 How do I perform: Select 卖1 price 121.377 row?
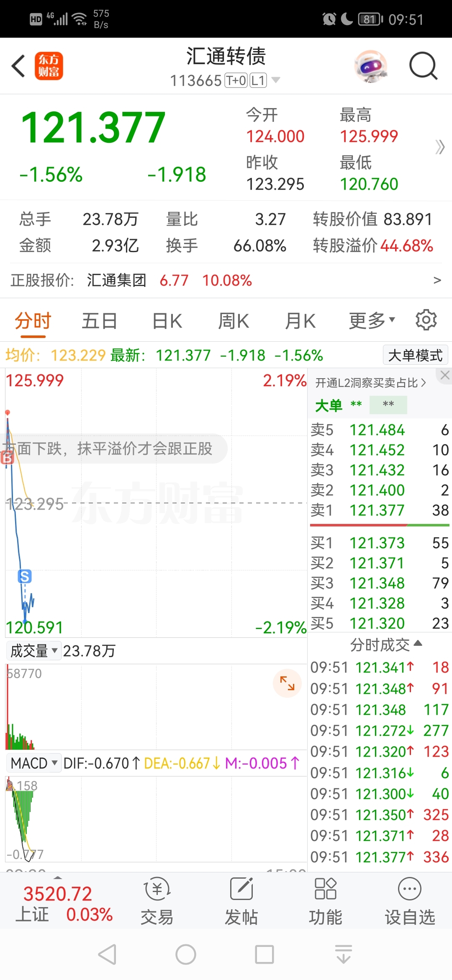[x=380, y=510]
